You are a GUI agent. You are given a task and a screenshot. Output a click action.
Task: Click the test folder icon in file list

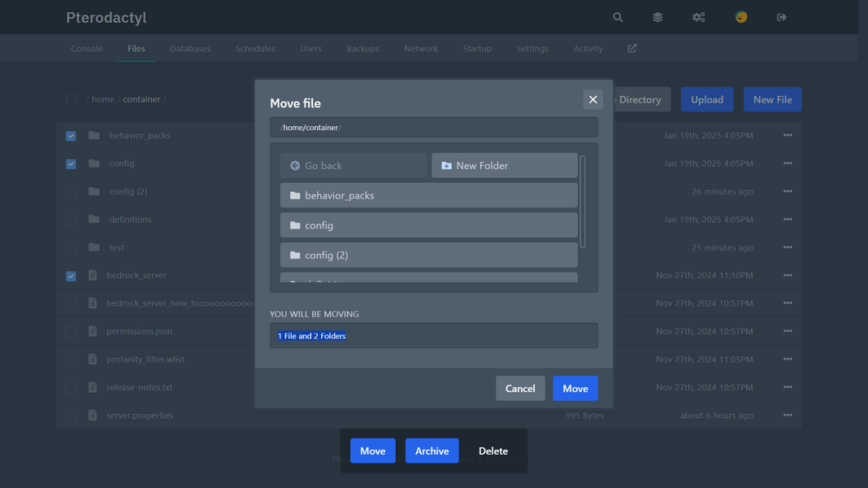pos(94,247)
